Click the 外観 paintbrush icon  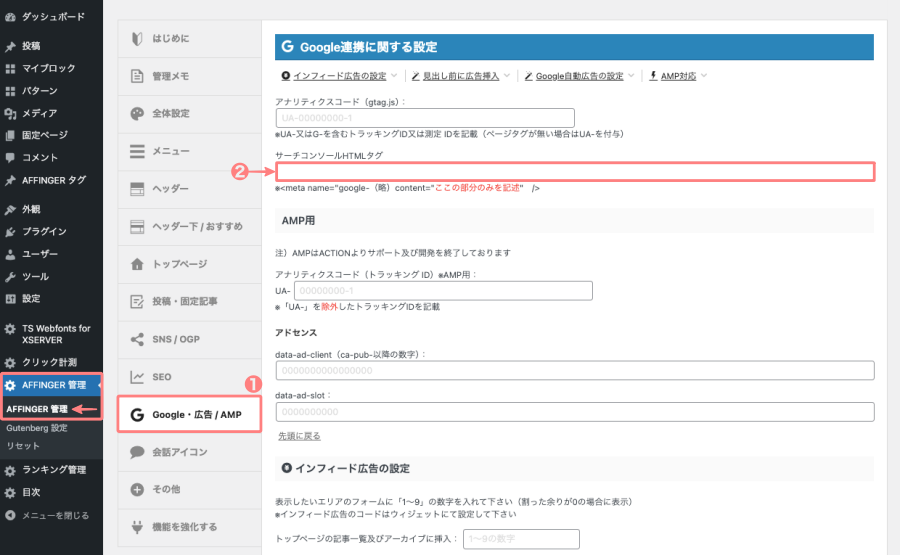(10, 209)
